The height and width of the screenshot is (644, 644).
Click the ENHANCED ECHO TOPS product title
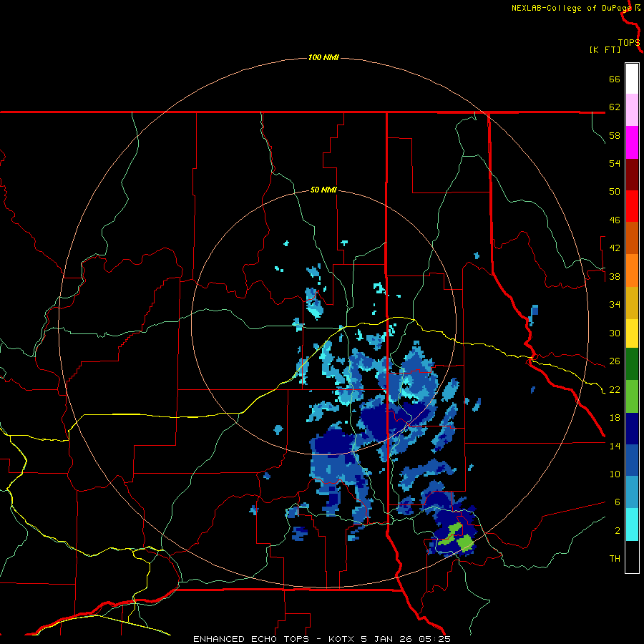[x=251, y=639]
